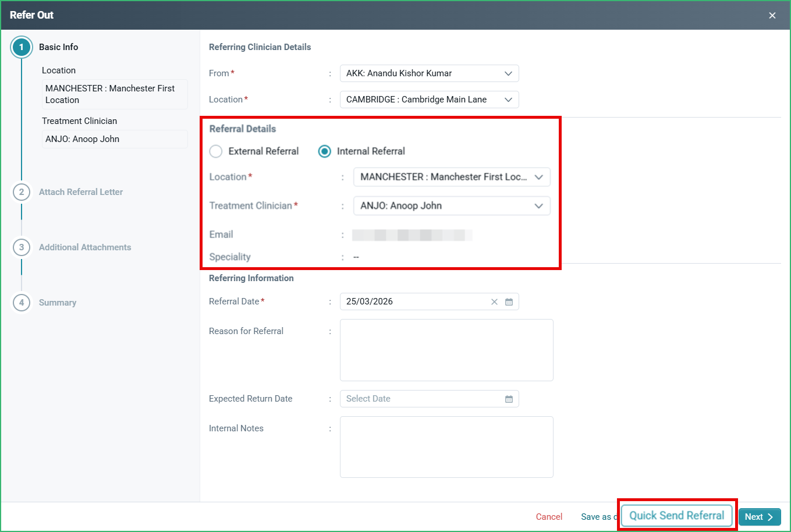Click the blurred Email value
Screen dimensions: 791x532
click(x=412, y=235)
